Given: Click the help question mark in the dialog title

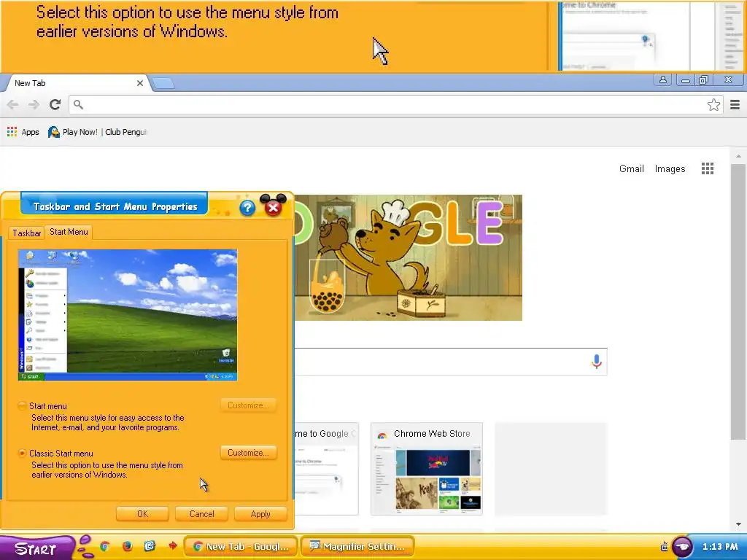Looking at the screenshot, I should tap(247, 208).
